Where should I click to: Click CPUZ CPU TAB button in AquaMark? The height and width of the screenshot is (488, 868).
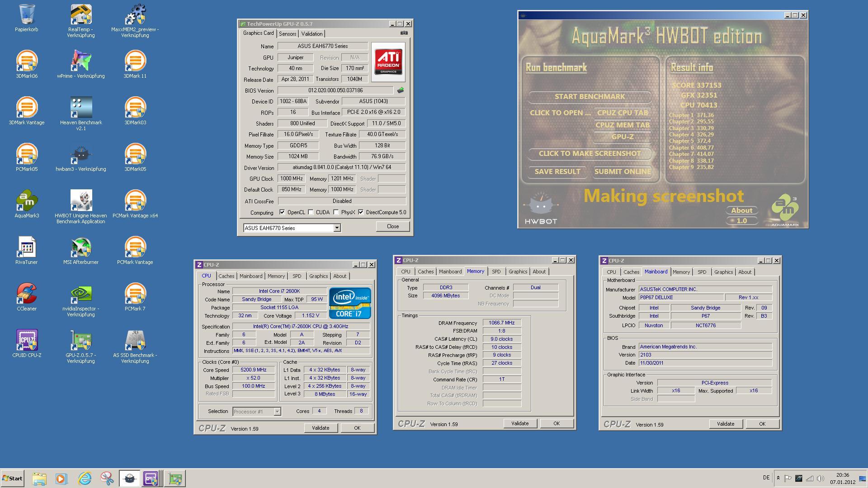click(x=623, y=113)
